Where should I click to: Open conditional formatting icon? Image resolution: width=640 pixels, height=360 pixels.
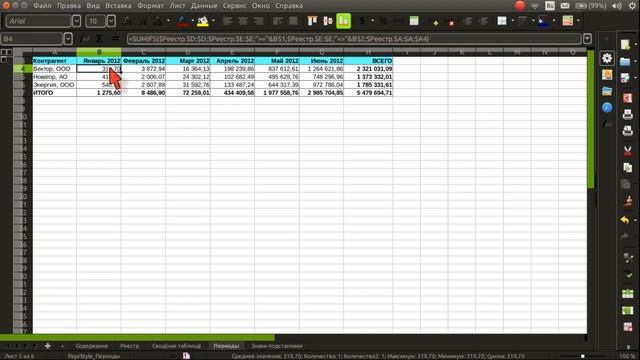[x=568, y=21]
